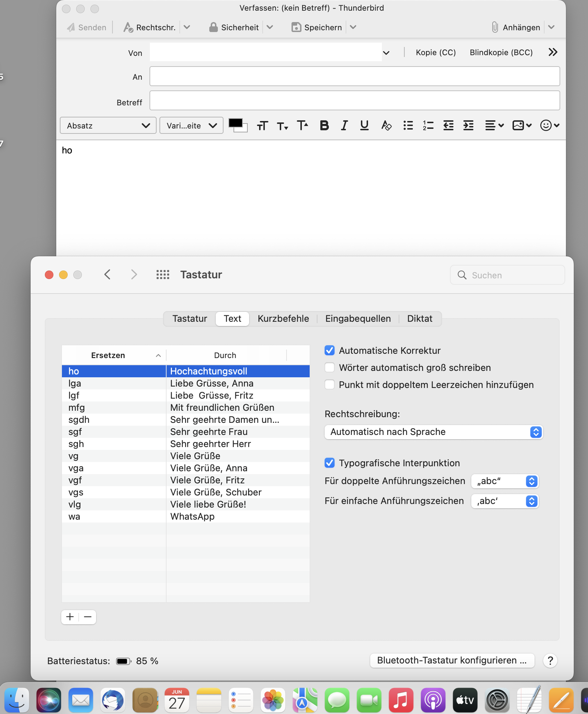This screenshot has width=588, height=714.
Task: Click Bluetooth-Tastatur konfigurieren button
Action: pos(452,661)
